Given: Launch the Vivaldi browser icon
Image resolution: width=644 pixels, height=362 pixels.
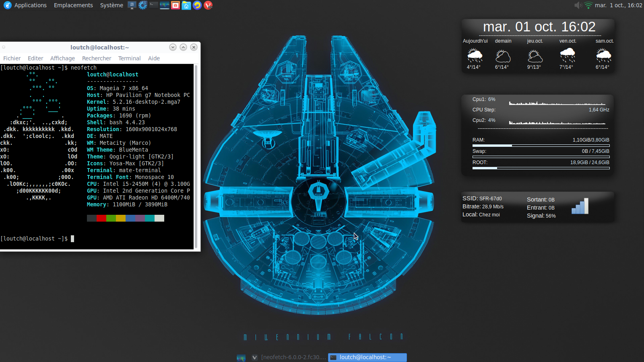Looking at the screenshot, I should coord(208,5).
